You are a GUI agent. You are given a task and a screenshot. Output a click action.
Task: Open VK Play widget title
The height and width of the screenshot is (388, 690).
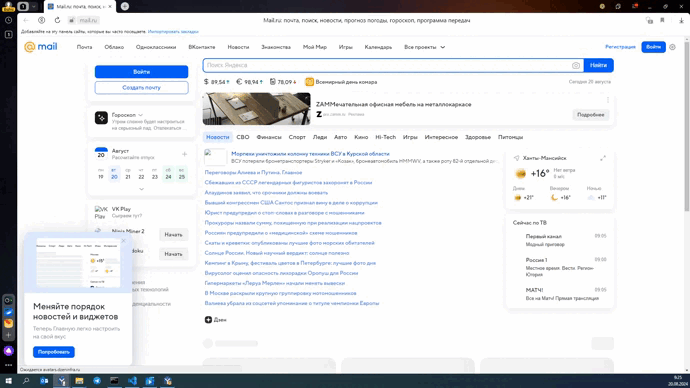pos(121,209)
